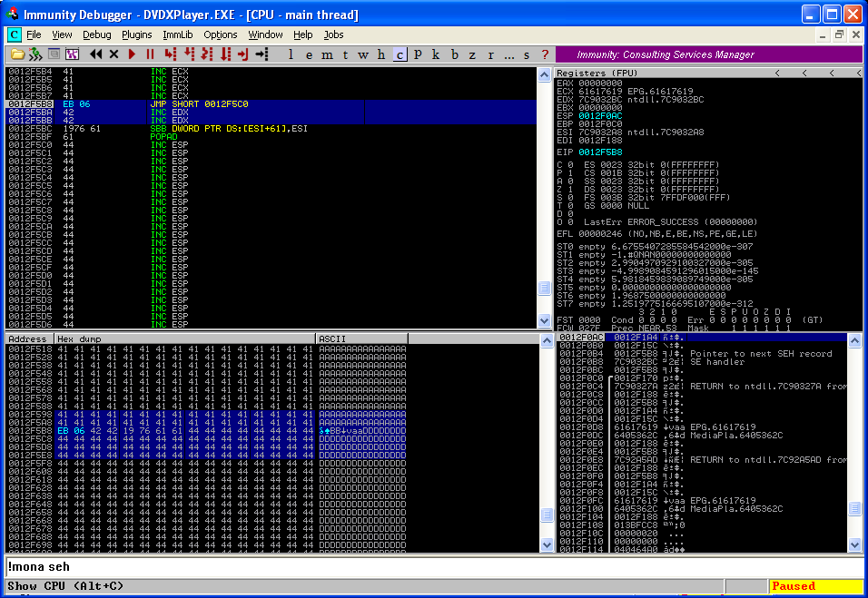Click the Execute till return icon
The width and height of the screenshot is (868, 598).
pyautogui.click(x=243, y=54)
